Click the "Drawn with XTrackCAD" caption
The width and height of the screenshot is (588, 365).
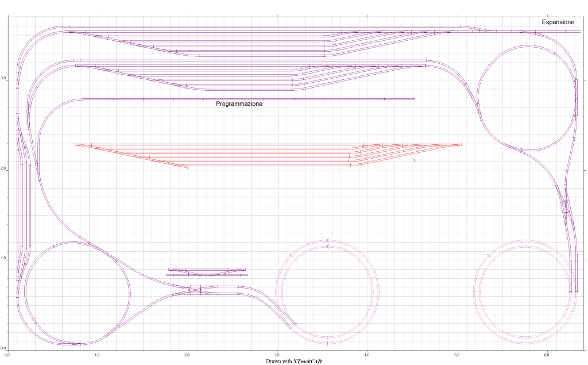point(293,361)
